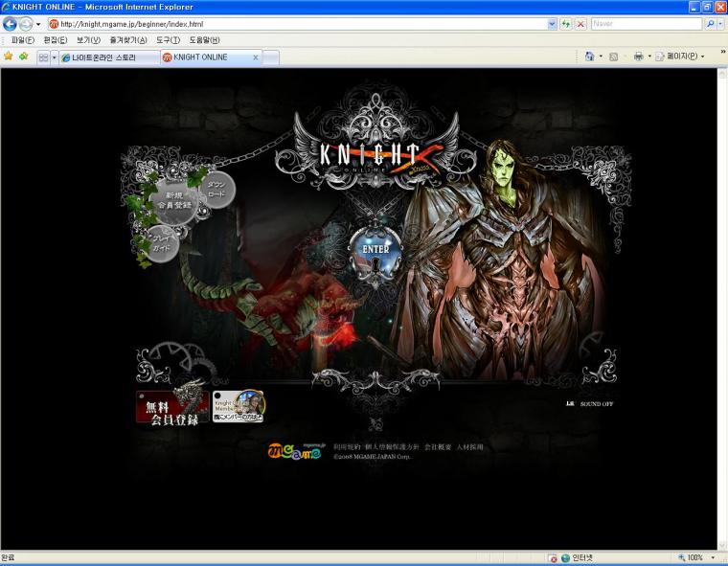Screen dimensions: 728x566
Task: Click the RSS feeds icon
Action: (613, 57)
